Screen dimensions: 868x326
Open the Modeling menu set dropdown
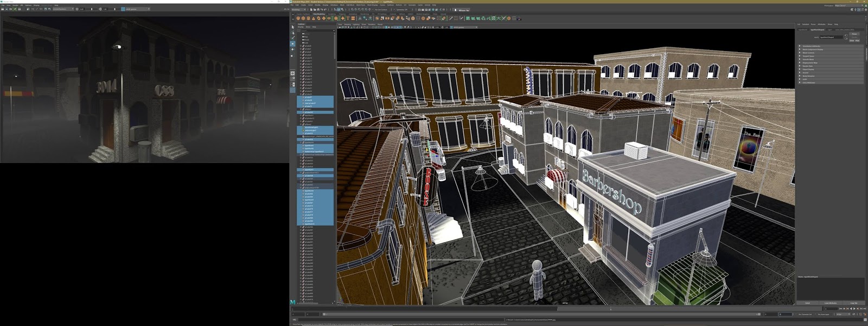pyautogui.click(x=298, y=9)
